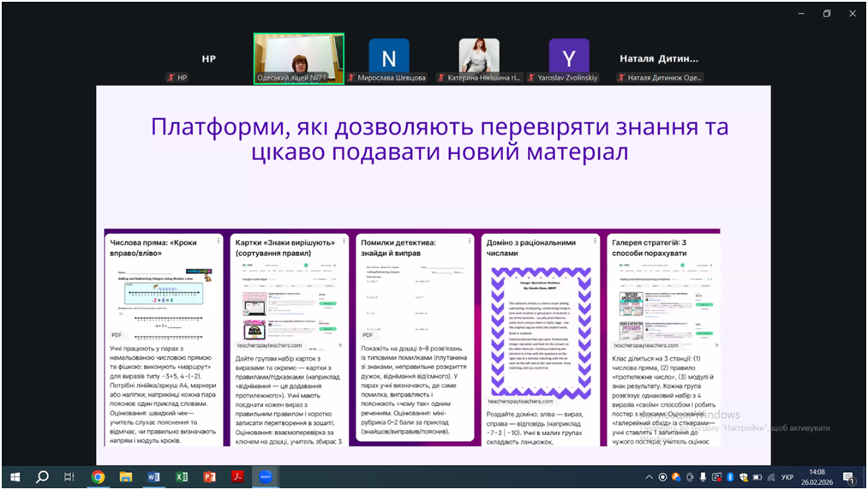Open Windows search magnifier icon
The width and height of the screenshot is (868, 490).
42,477
